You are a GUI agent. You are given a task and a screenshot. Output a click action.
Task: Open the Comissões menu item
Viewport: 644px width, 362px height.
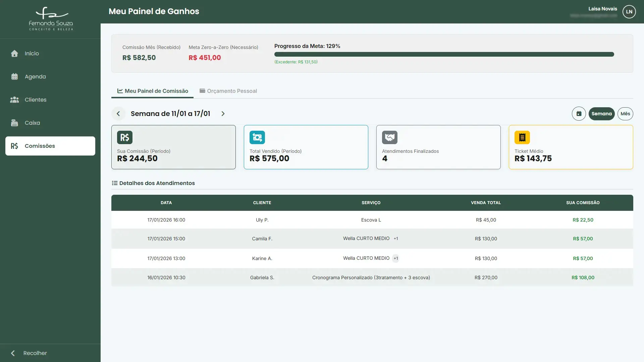click(x=50, y=146)
